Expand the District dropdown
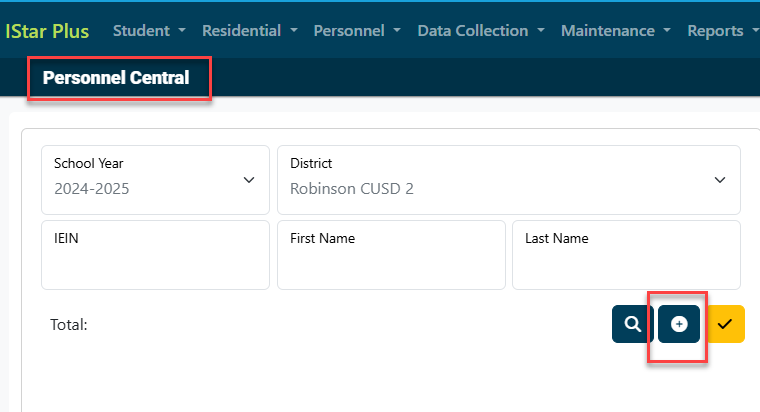 (508, 180)
